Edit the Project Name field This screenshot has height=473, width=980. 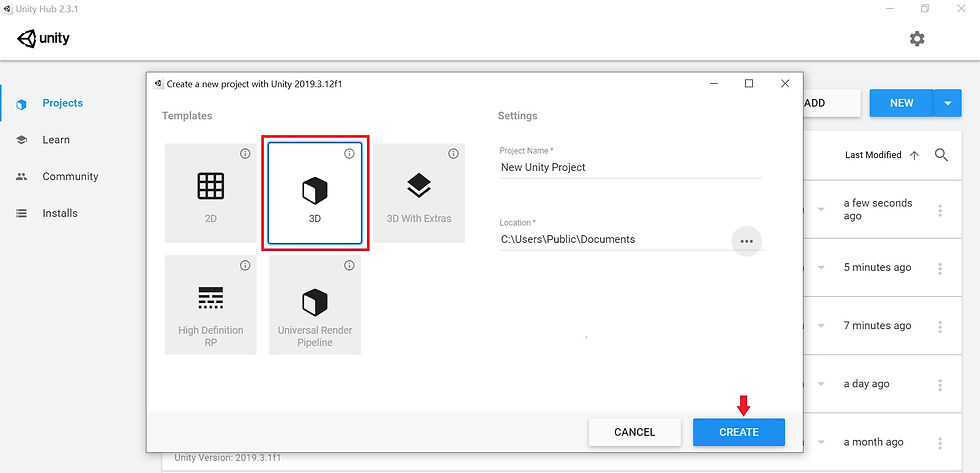[x=630, y=167]
